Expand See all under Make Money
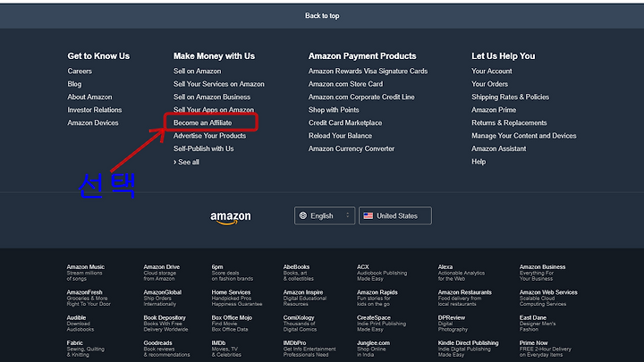 tap(186, 162)
